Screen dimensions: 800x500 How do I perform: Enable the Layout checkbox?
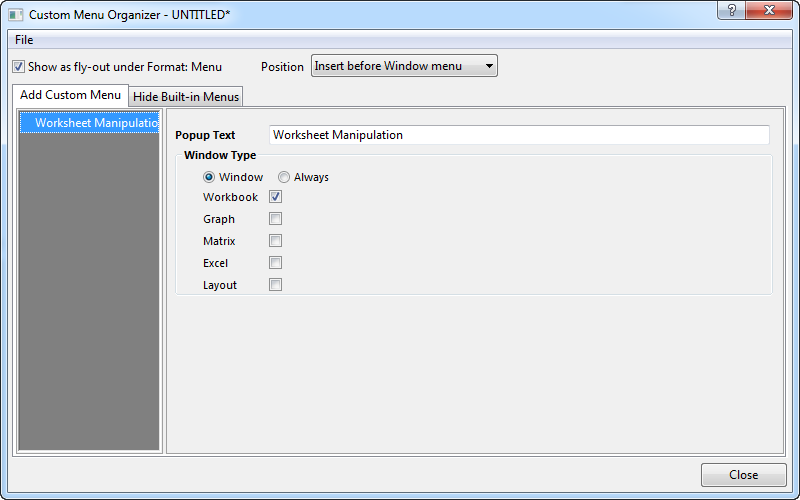click(x=276, y=285)
